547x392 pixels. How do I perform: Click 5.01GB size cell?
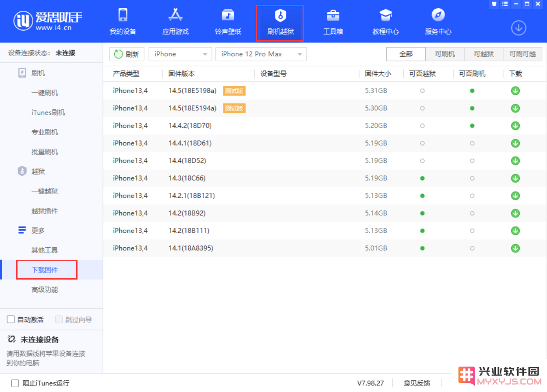(376, 248)
